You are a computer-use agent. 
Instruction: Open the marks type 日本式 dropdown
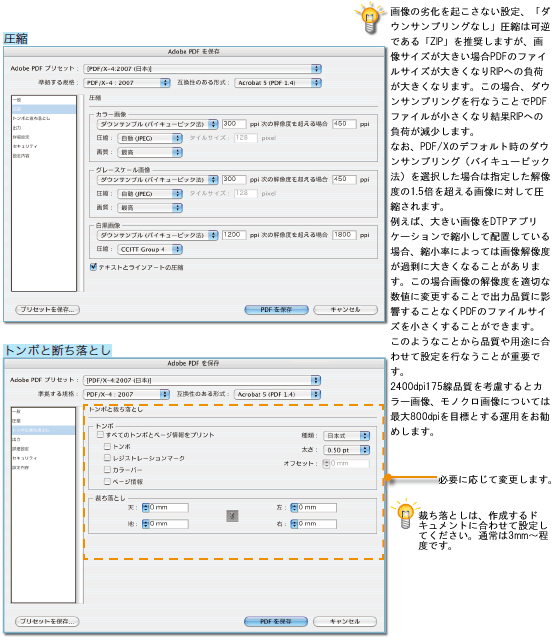click(x=347, y=436)
